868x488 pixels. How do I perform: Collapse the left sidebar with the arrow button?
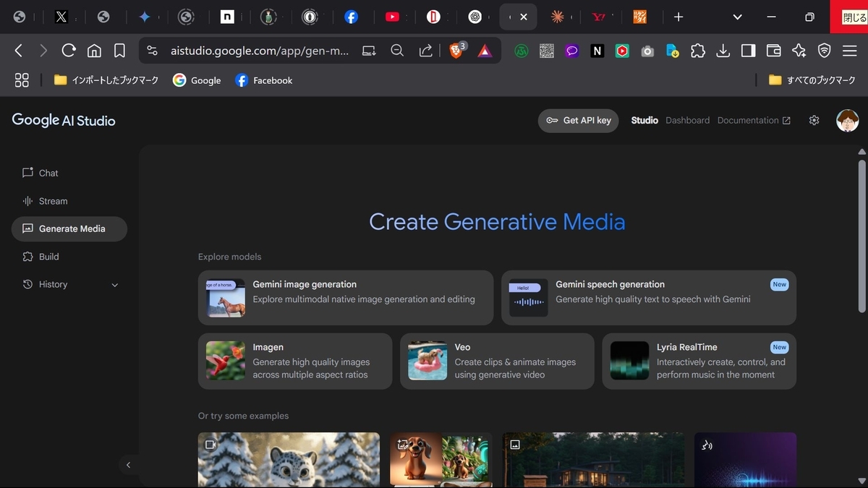coord(128,465)
